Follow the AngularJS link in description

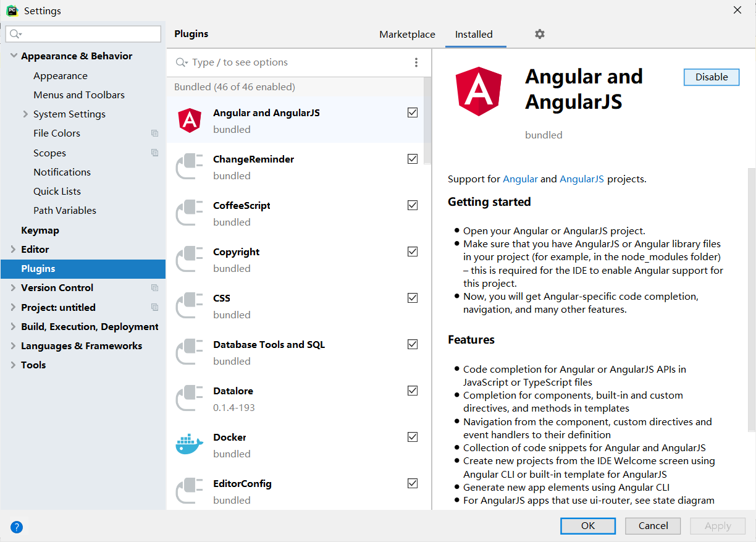(x=582, y=179)
